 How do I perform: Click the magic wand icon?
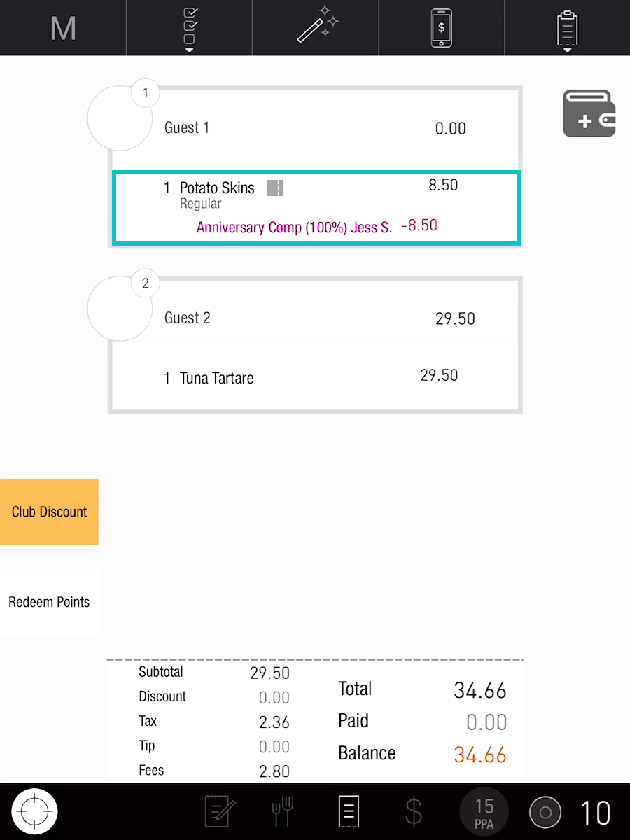[x=316, y=28]
